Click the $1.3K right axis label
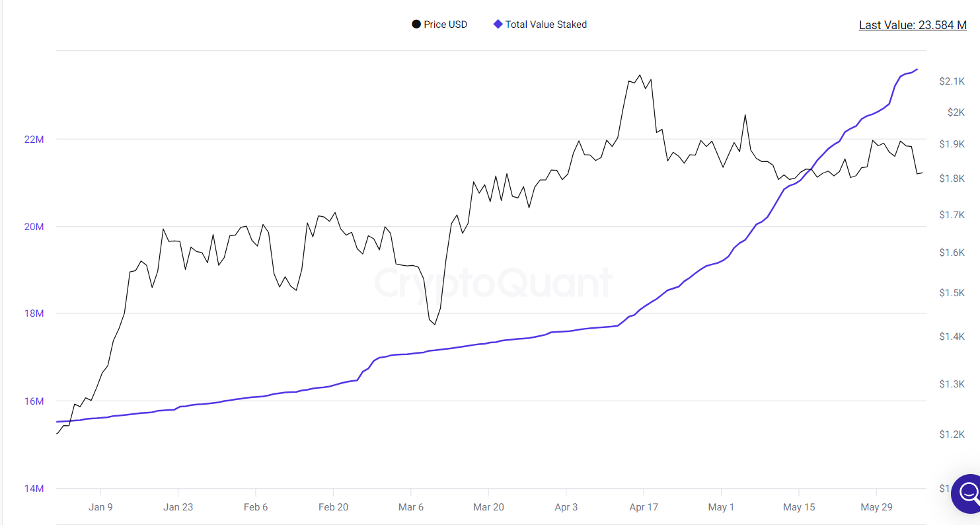This screenshot has height=525, width=980. tap(952, 384)
